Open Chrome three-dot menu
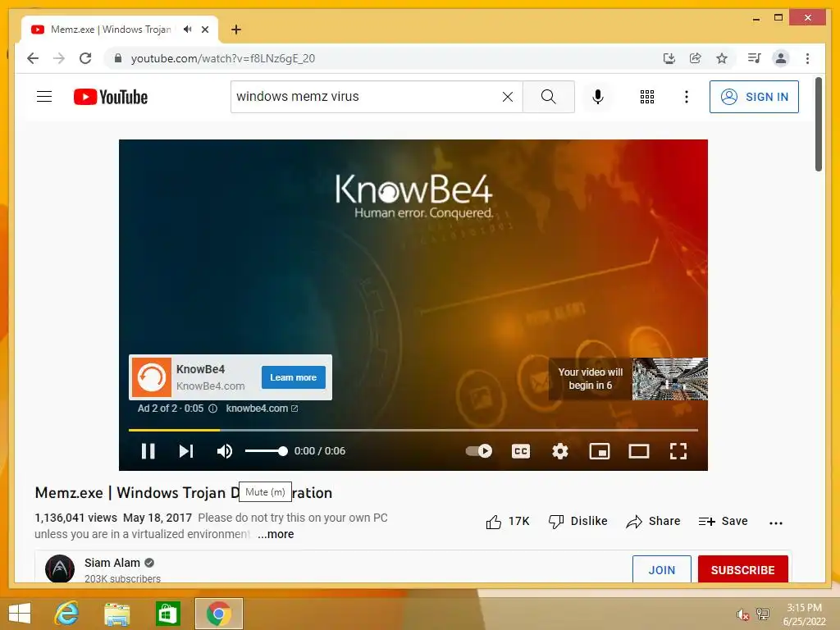 (x=807, y=58)
